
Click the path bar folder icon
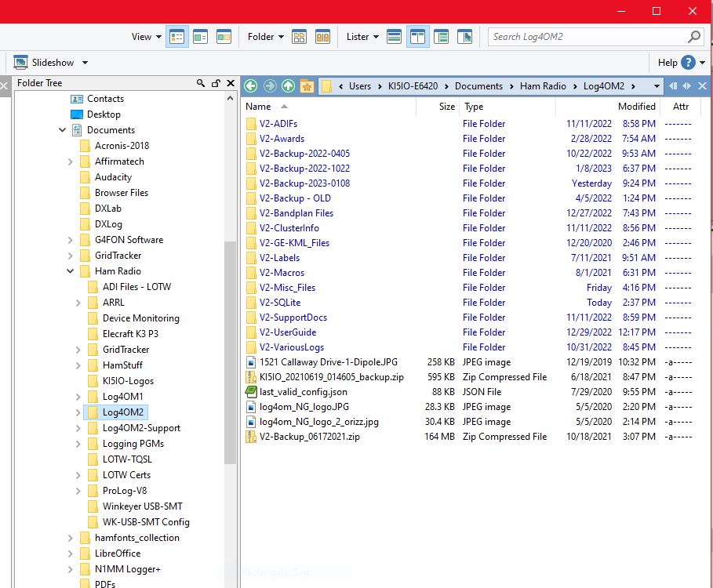pyautogui.click(x=326, y=86)
